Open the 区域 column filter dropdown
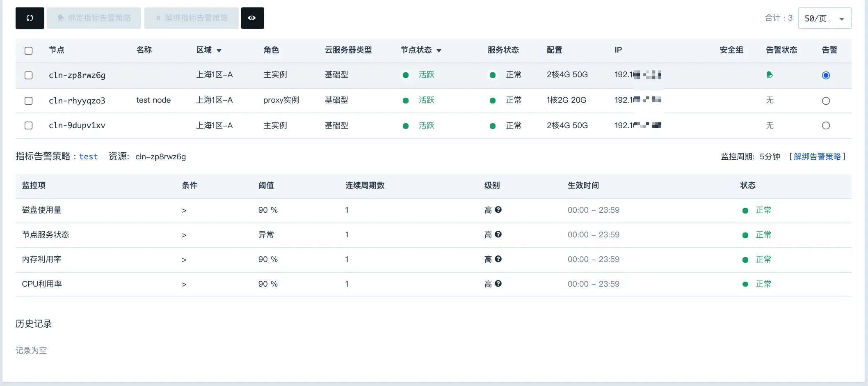Image resolution: width=868 pixels, height=386 pixels. pyautogui.click(x=219, y=51)
